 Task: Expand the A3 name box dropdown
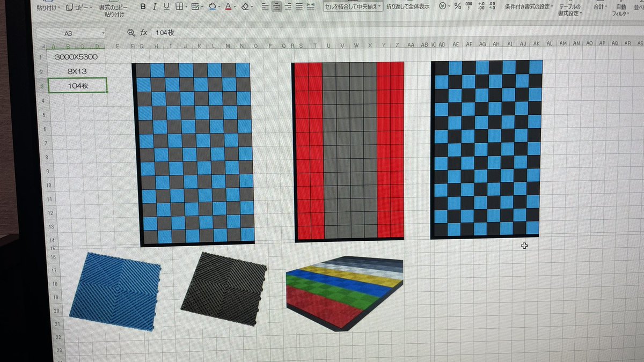pyautogui.click(x=103, y=33)
